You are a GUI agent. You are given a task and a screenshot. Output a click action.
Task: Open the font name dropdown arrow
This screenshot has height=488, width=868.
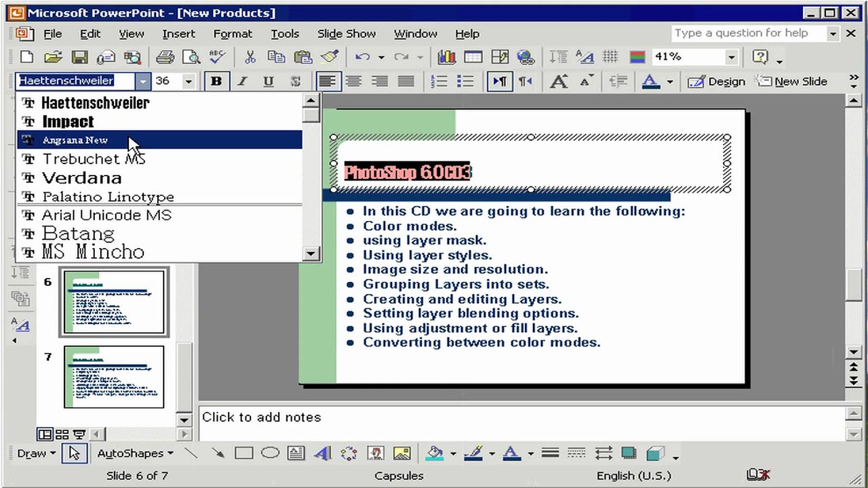tap(142, 81)
